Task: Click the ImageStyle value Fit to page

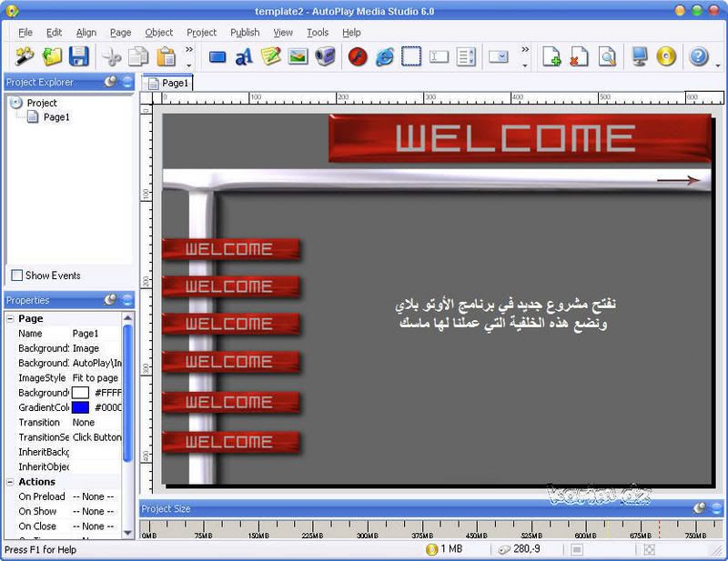Action: pyautogui.click(x=96, y=378)
